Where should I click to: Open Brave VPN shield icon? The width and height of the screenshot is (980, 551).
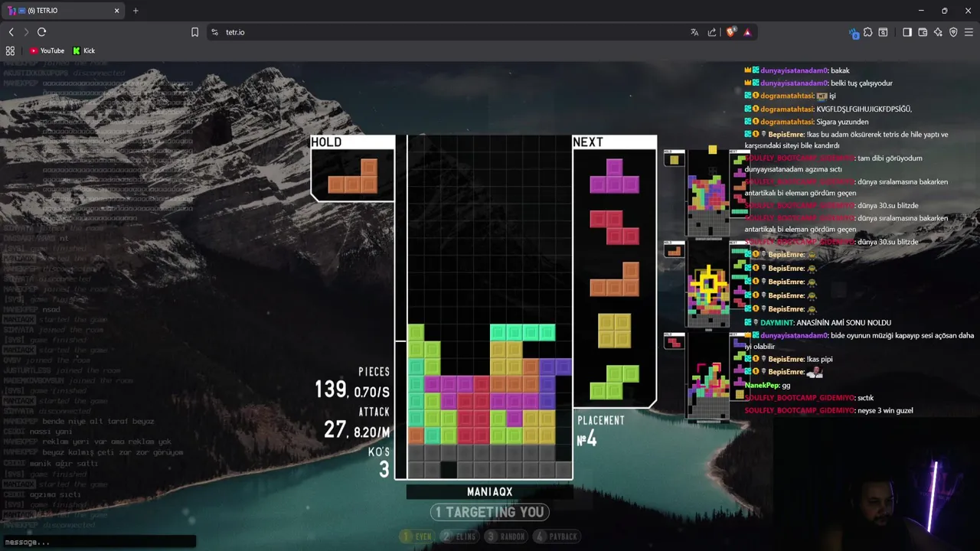click(953, 32)
